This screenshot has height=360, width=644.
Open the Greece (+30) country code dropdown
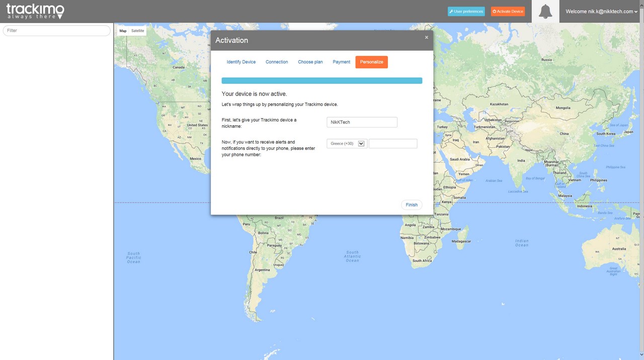point(347,143)
